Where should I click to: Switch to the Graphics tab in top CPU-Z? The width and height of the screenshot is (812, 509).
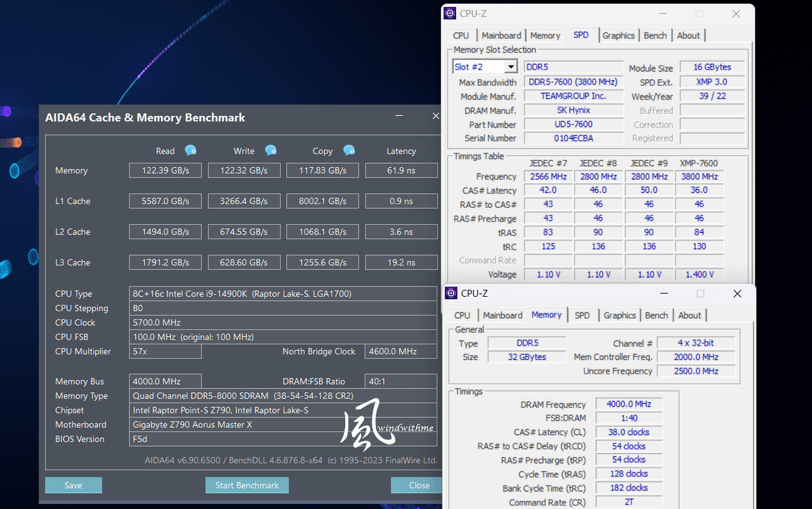pyautogui.click(x=619, y=35)
